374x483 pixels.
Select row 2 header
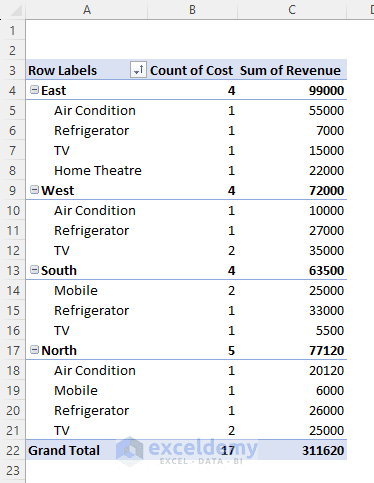[13, 50]
